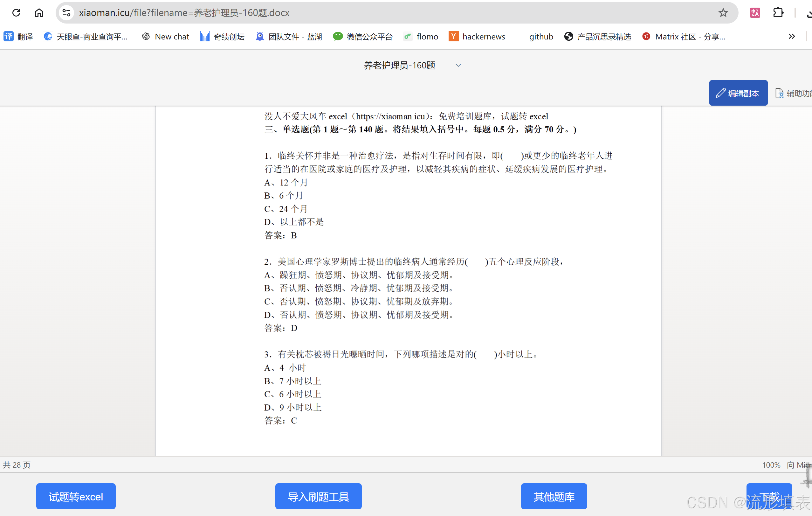Viewport: 812px width, 516px height.
Task: Click the browser reload icon
Action: click(16, 13)
